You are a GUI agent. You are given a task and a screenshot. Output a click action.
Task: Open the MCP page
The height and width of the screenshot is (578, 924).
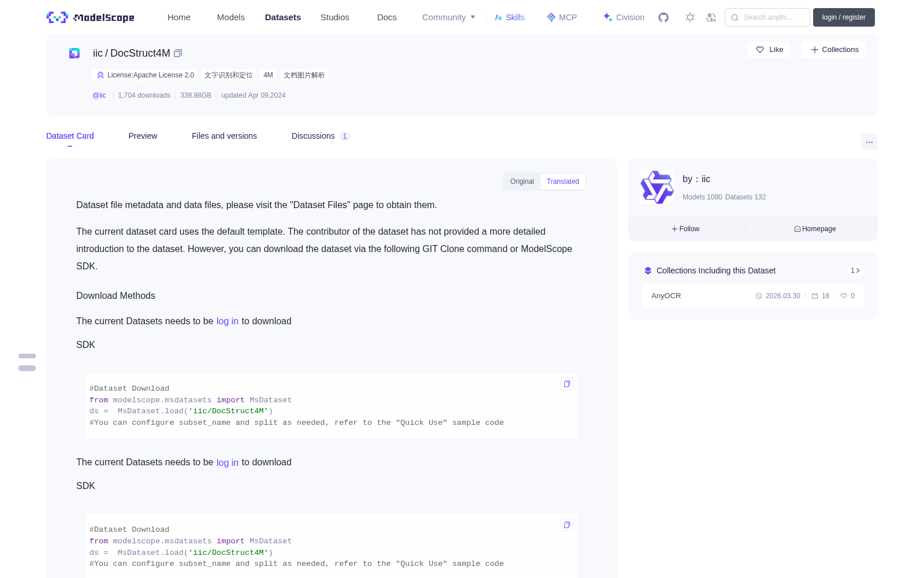[562, 17]
